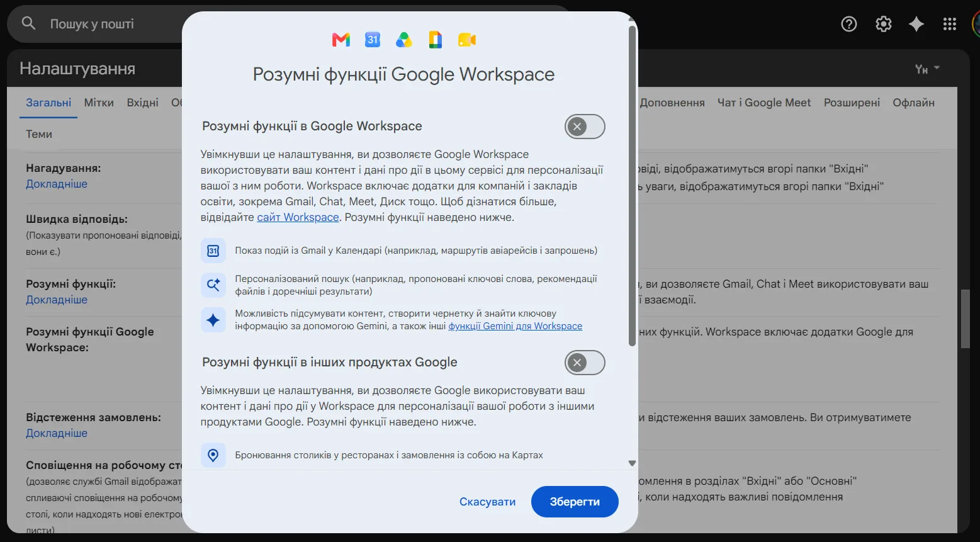Switch to the Вхідні settings tab
Image resolution: width=980 pixels, height=542 pixels.
click(142, 103)
